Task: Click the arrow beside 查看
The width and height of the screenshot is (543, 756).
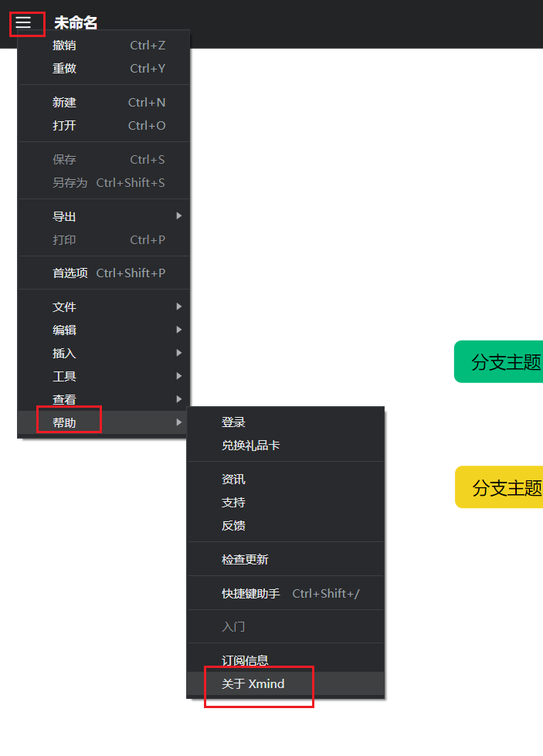Action: coord(179,399)
